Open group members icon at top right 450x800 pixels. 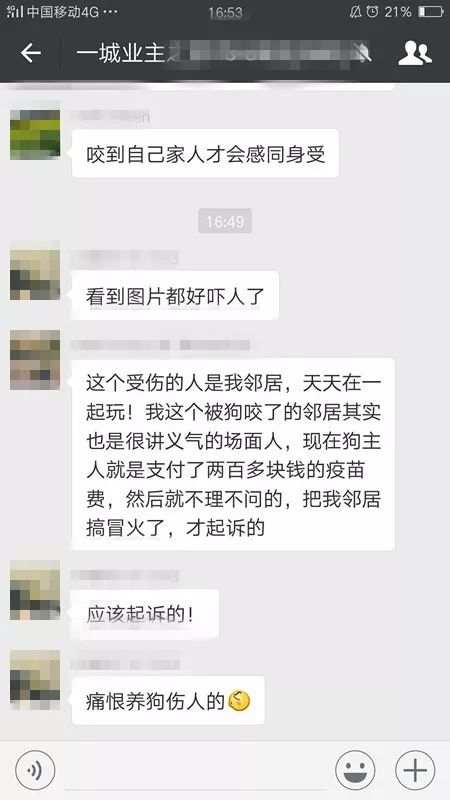coord(415,53)
